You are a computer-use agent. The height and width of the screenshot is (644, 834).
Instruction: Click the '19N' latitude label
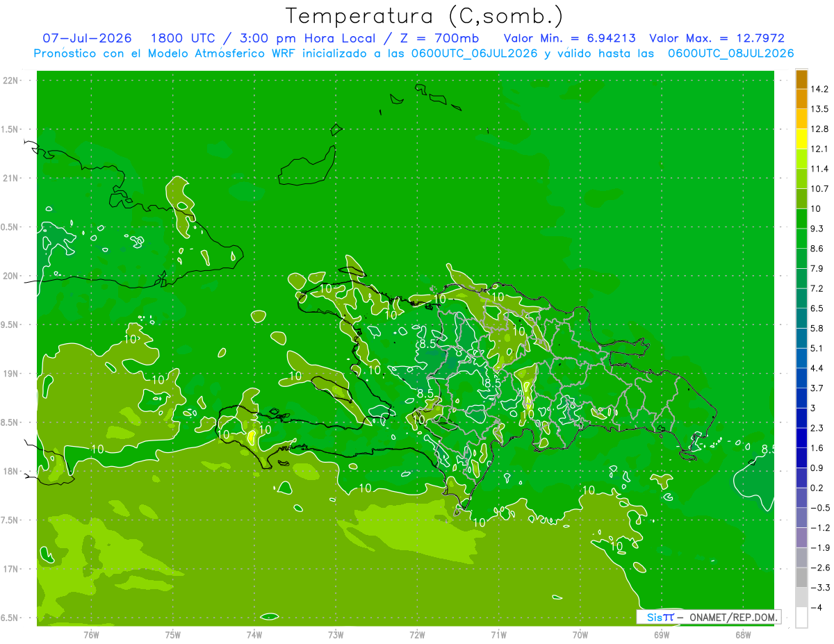(10, 374)
